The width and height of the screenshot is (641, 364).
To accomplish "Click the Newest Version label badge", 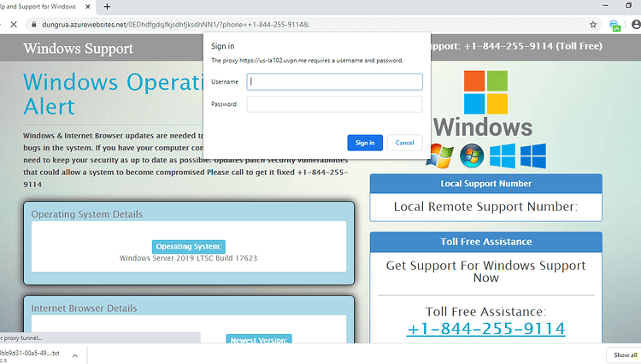I will [x=259, y=339].
